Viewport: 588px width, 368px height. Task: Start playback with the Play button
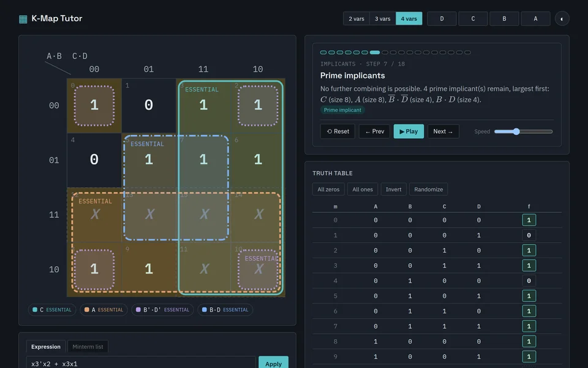(x=409, y=131)
